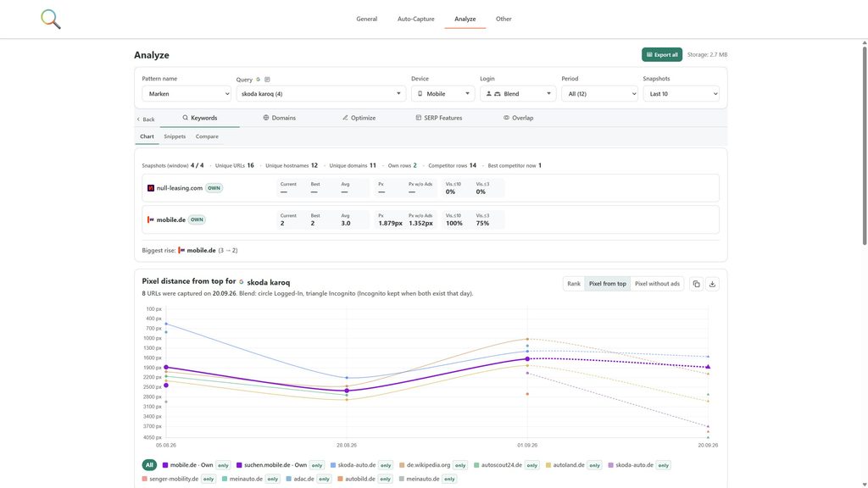The height and width of the screenshot is (488, 868).
Task: Click the Export all button
Action: click(x=662, y=55)
